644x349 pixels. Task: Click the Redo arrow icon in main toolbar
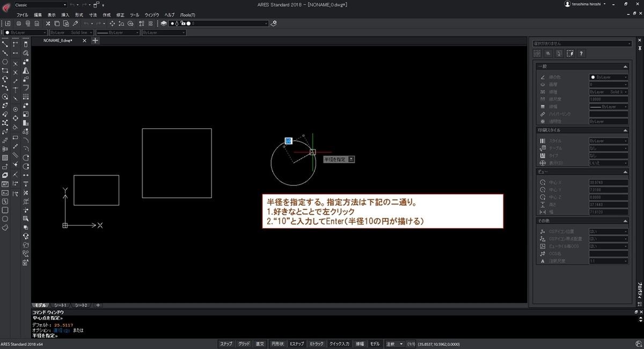click(98, 24)
